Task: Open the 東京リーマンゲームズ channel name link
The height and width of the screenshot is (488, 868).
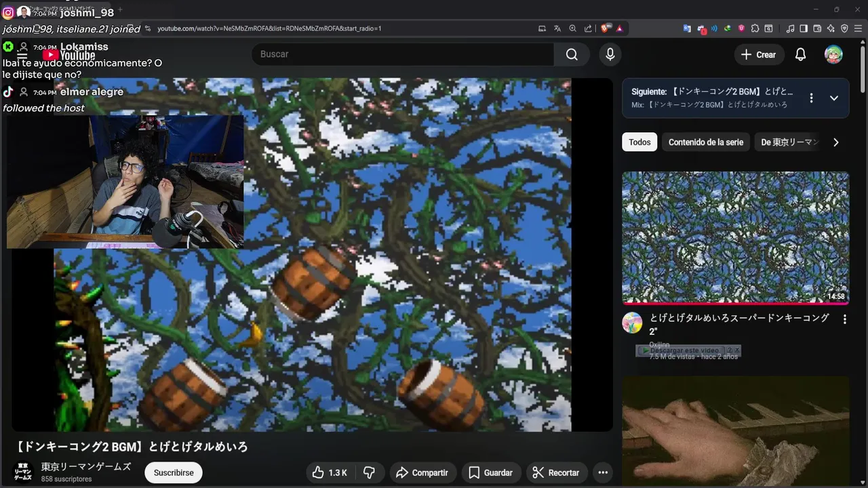Action: (x=86, y=467)
